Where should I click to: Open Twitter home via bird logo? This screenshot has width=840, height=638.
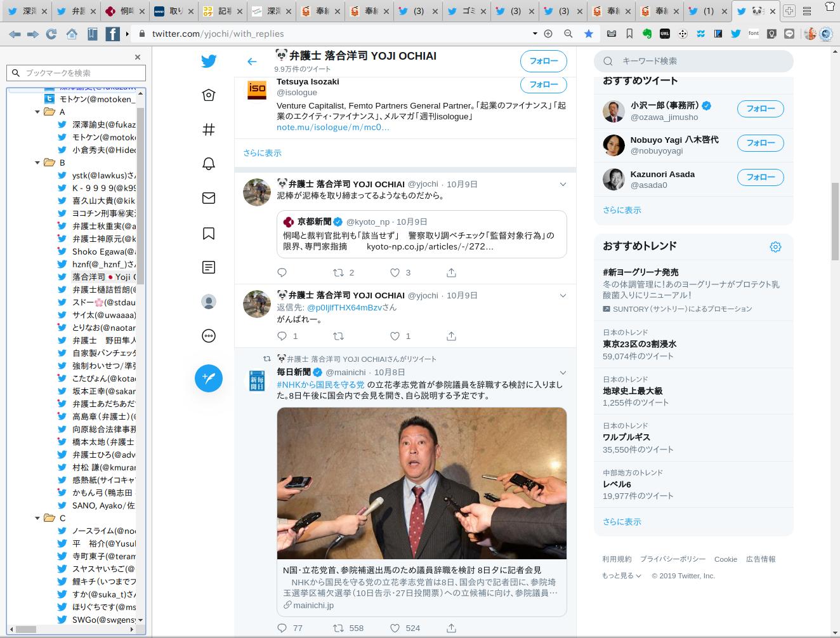pyautogui.click(x=209, y=61)
